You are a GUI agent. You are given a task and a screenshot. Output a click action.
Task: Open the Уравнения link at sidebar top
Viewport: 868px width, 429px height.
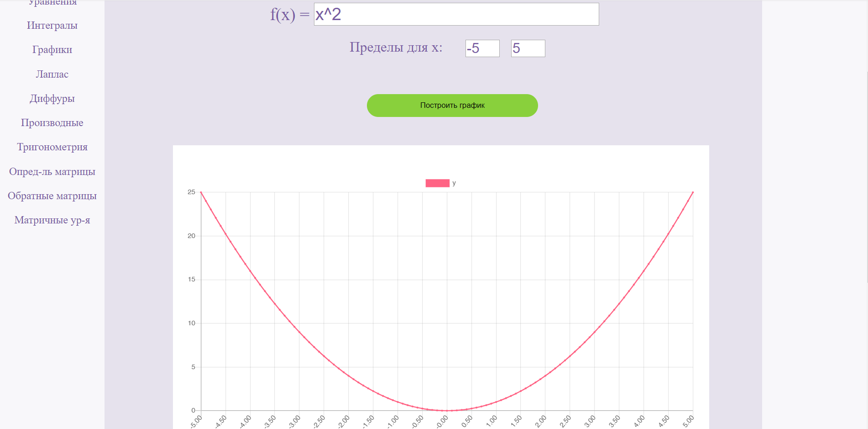(52, 3)
